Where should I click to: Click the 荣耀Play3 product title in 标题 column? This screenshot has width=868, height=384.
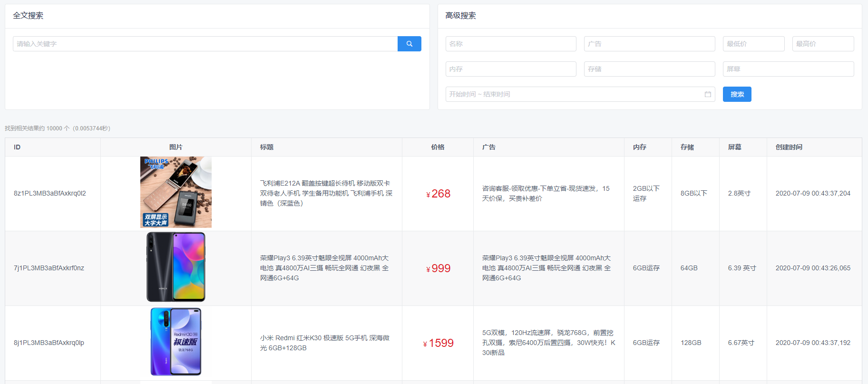[325, 268]
